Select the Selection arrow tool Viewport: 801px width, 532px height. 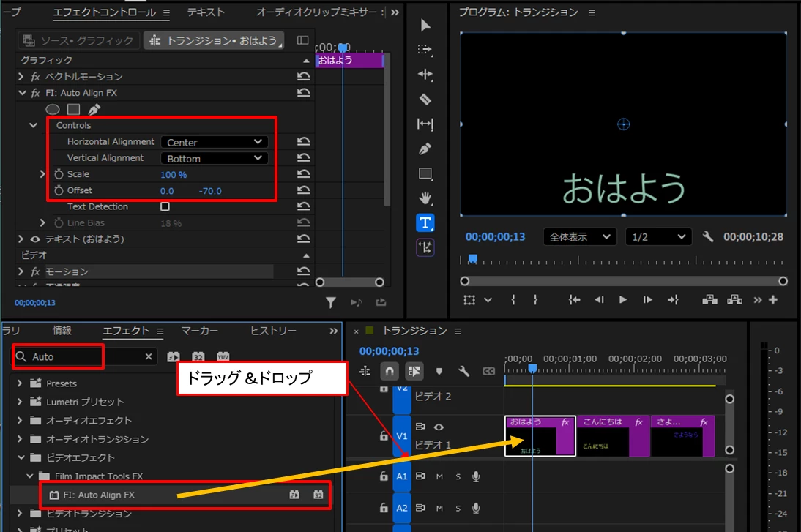point(425,25)
